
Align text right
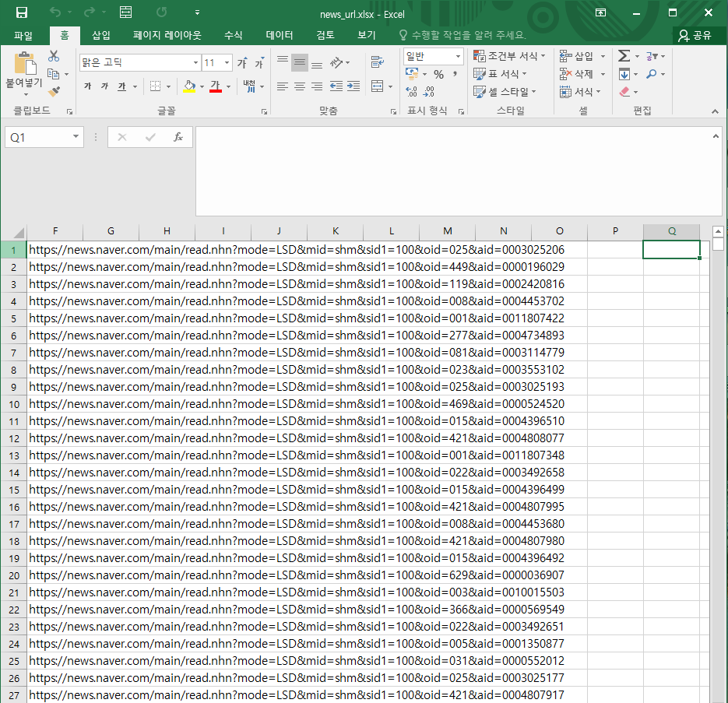[x=317, y=86]
